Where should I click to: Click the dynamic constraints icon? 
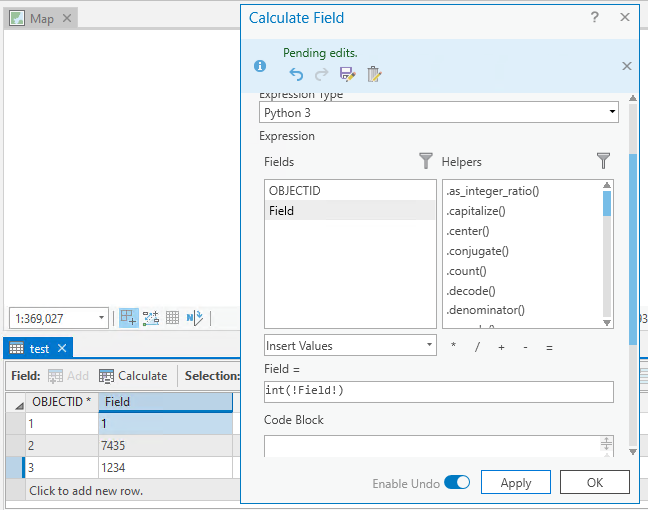tap(151, 318)
